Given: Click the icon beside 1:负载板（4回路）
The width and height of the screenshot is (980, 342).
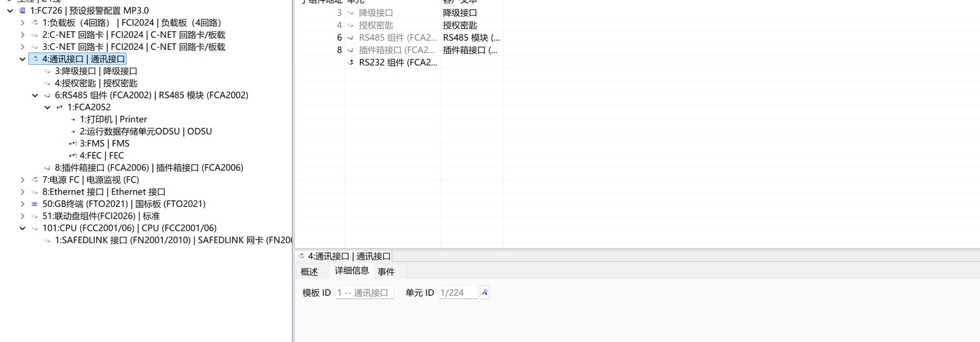Looking at the screenshot, I should [x=35, y=22].
